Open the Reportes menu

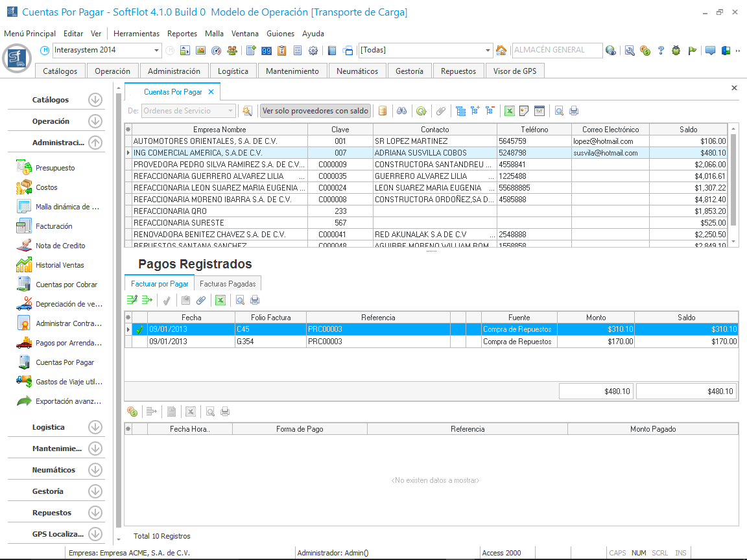tap(182, 34)
